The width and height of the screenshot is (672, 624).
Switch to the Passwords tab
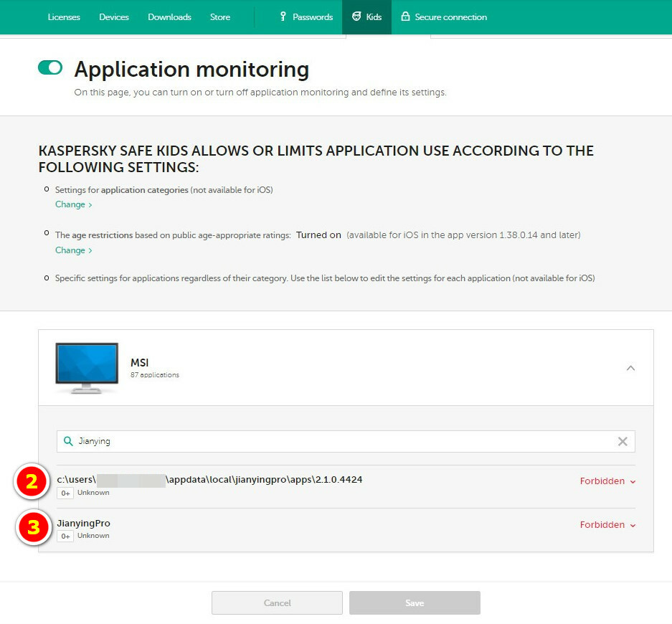(306, 17)
